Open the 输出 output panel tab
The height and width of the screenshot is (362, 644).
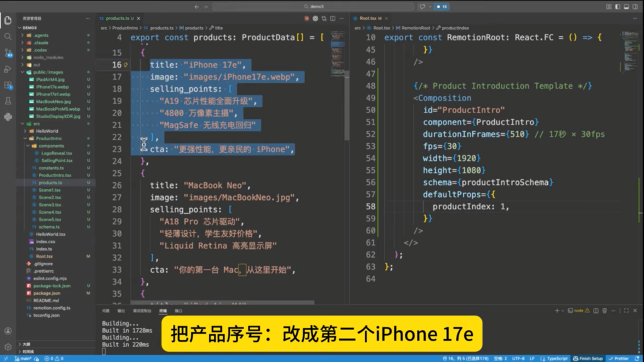121,310
